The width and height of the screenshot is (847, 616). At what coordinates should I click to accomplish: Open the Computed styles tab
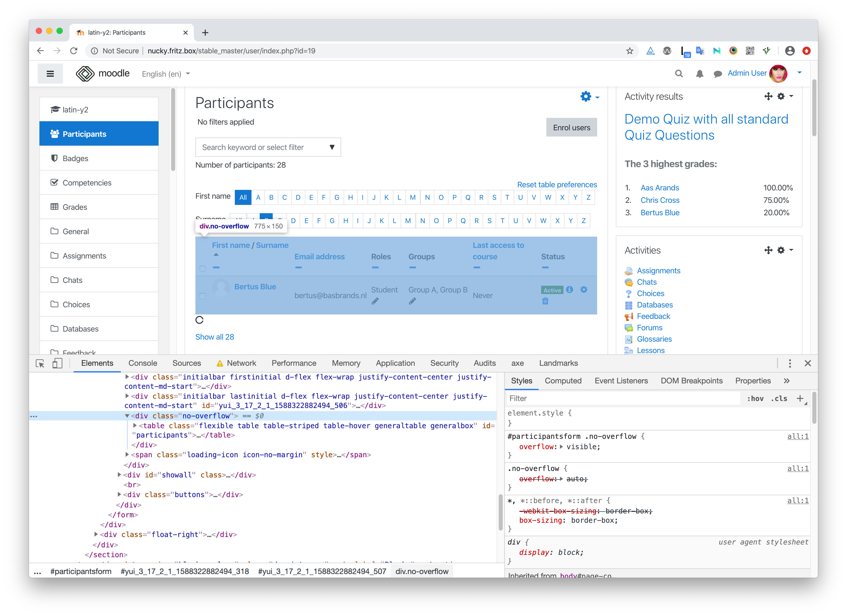pos(563,381)
